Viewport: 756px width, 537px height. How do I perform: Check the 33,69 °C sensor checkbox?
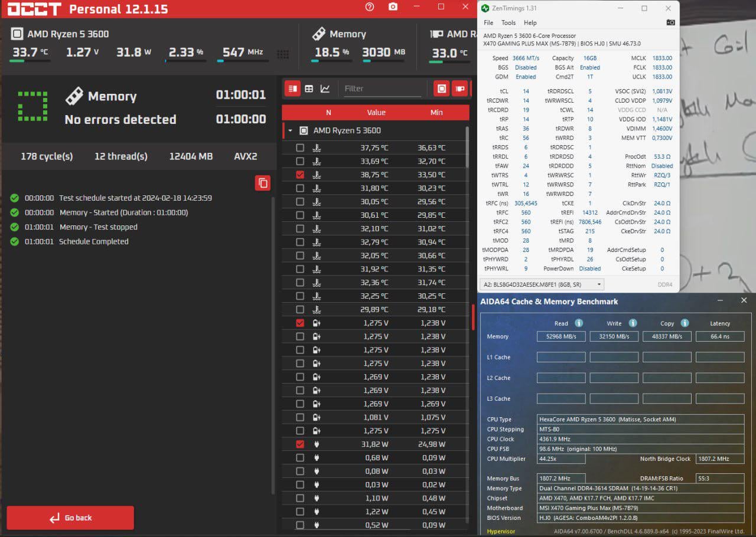tap(300, 161)
